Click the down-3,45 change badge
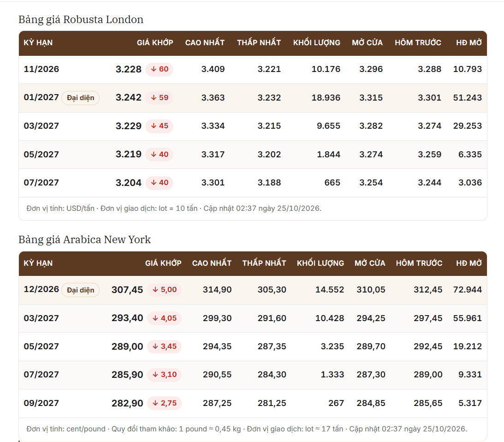The width and height of the screenshot is (504, 442). point(164,346)
